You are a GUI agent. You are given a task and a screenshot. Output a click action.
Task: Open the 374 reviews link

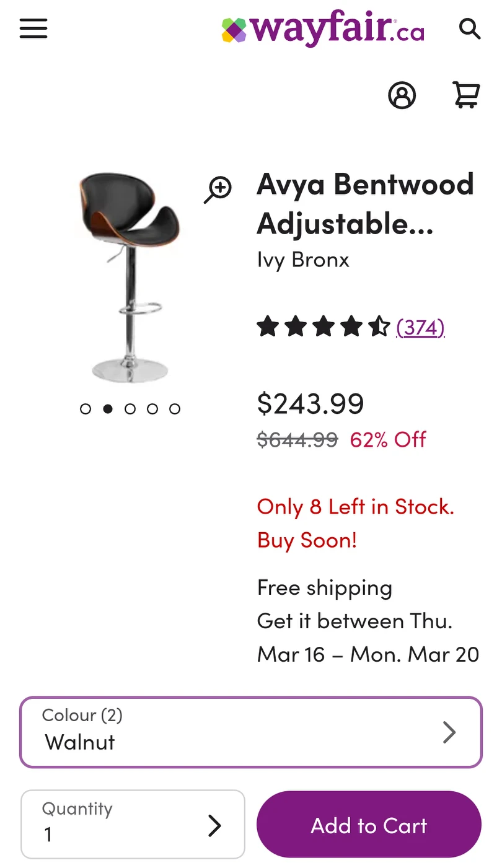pyautogui.click(x=421, y=327)
